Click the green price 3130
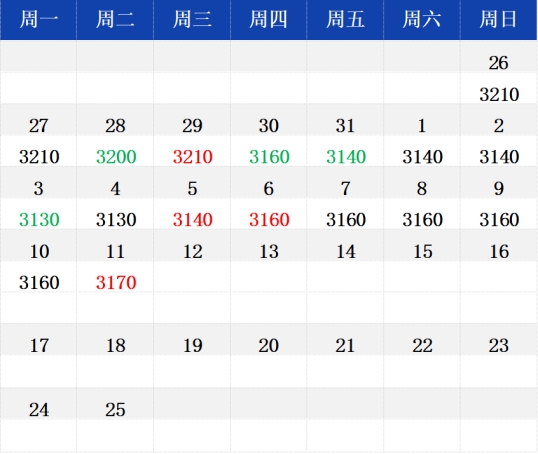 coord(39,220)
